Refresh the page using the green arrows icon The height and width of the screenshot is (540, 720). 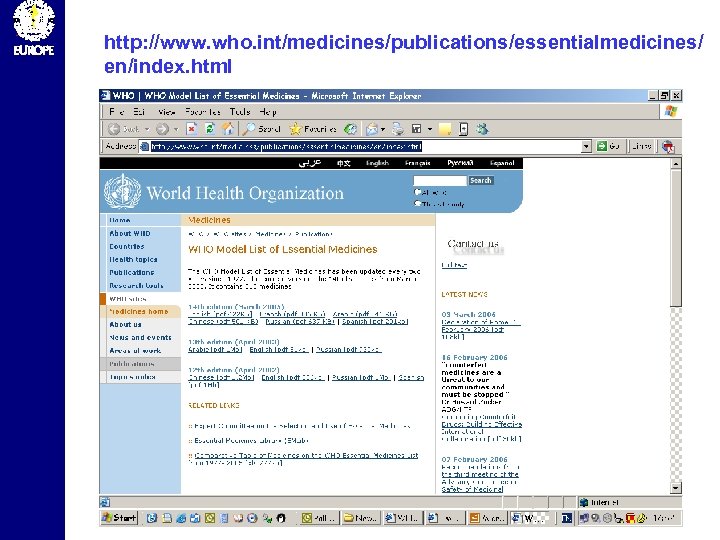[x=210, y=129]
